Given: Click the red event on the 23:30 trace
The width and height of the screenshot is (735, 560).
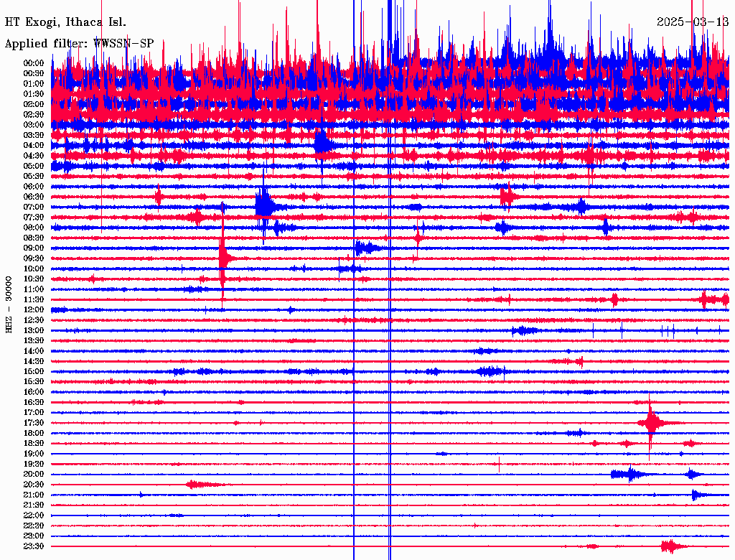Looking at the screenshot, I should 670,546.
